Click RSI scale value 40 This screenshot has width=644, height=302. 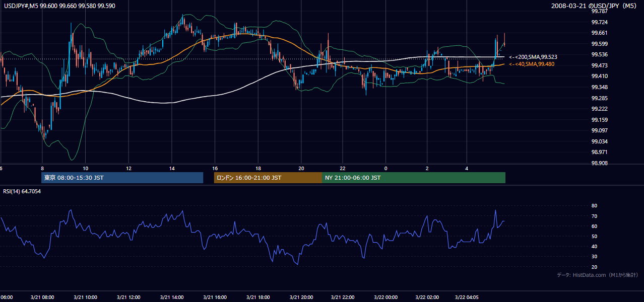(595, 246)
